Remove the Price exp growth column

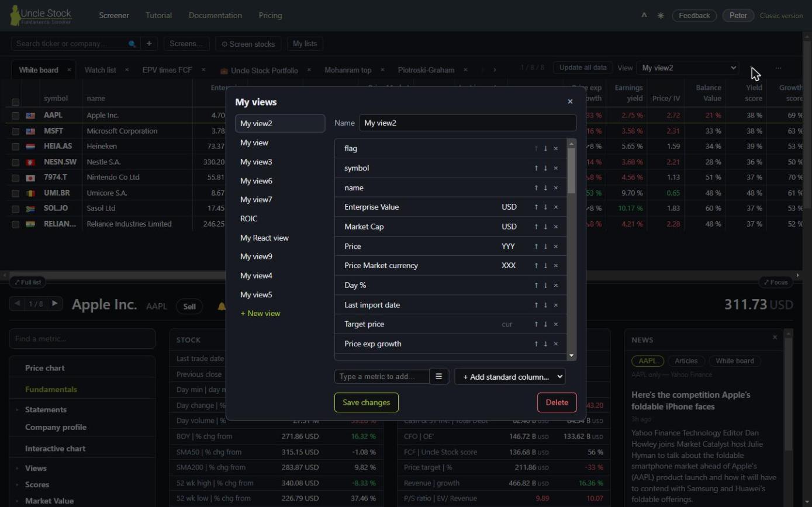pyautogui.click(x=555, y=343)
